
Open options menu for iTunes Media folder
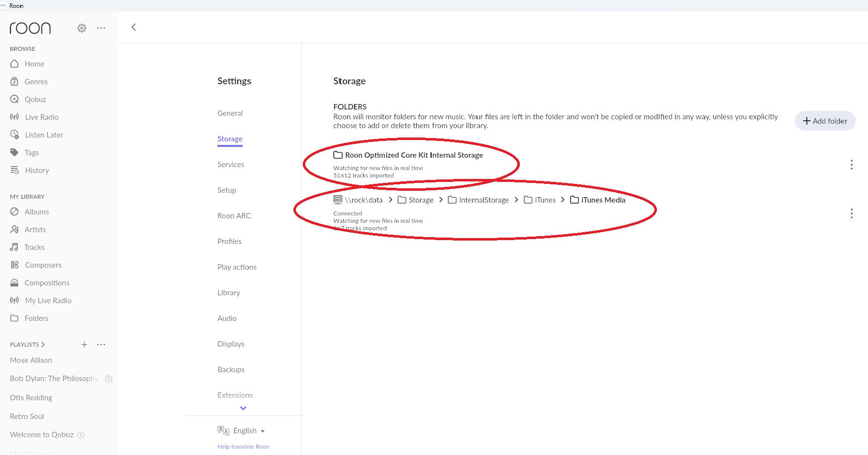(851, 213)
